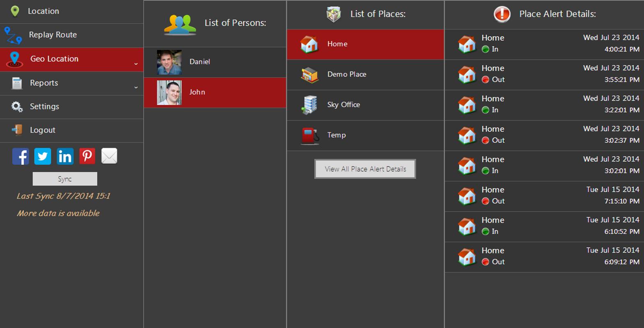
Task: Select person named Daniel
Action: (x=215, y=62)
